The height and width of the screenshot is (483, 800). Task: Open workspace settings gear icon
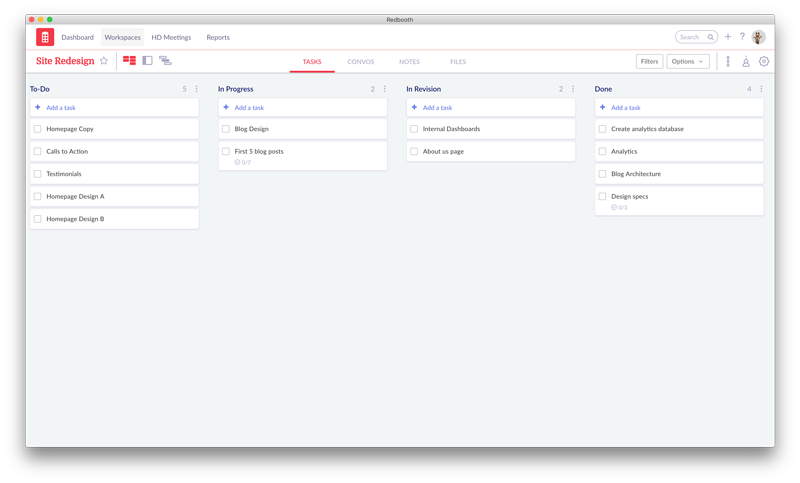click(x=764, y=62)
